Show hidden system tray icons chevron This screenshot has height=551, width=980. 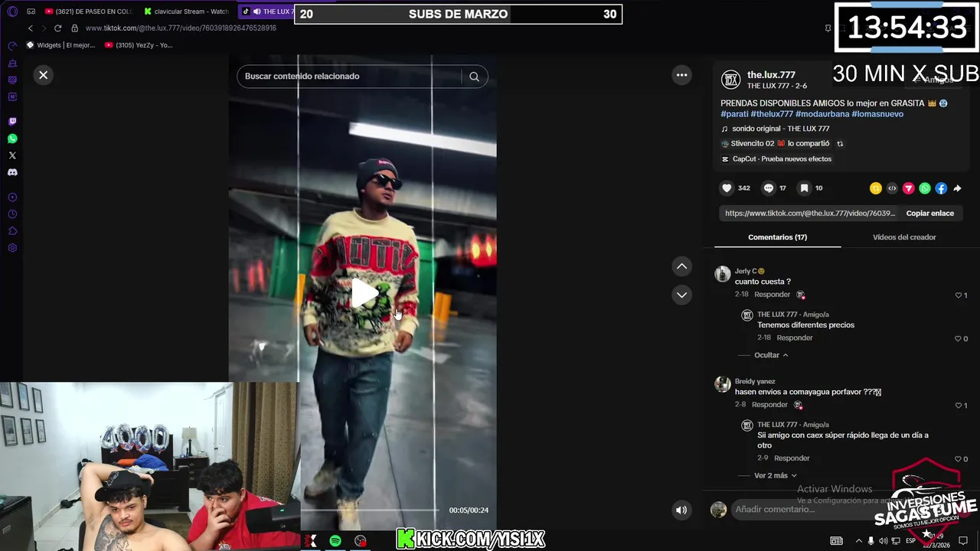click(857, 541)
